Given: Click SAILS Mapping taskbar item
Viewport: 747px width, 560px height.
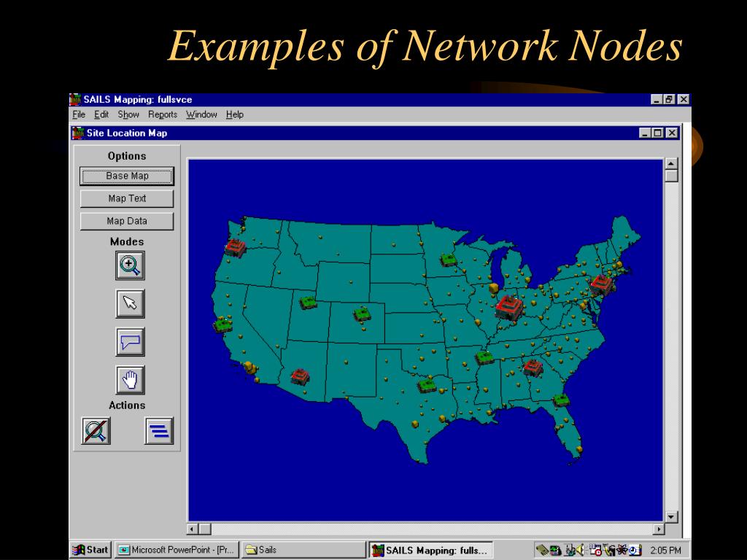Looking at the screenshot, I should [x=430, y=550].
